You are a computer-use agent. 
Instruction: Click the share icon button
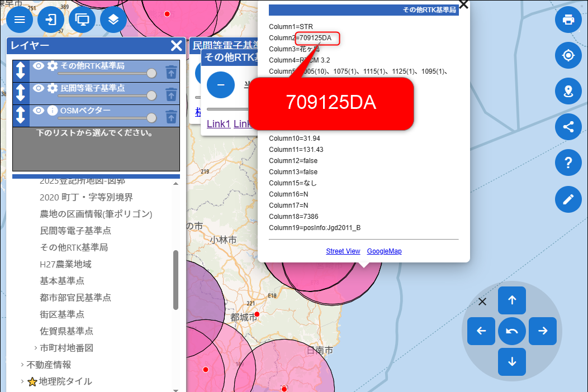coord(568,127)
